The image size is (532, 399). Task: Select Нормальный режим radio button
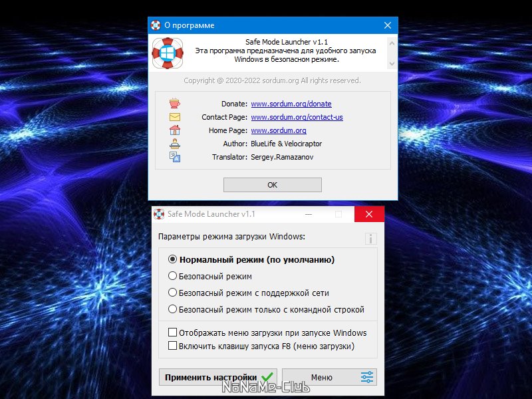point(172,259)
